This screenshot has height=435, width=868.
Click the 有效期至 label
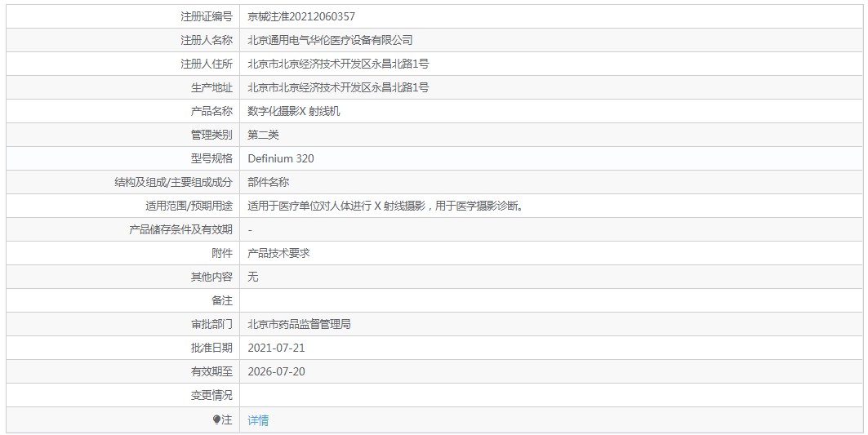(211, 372)
